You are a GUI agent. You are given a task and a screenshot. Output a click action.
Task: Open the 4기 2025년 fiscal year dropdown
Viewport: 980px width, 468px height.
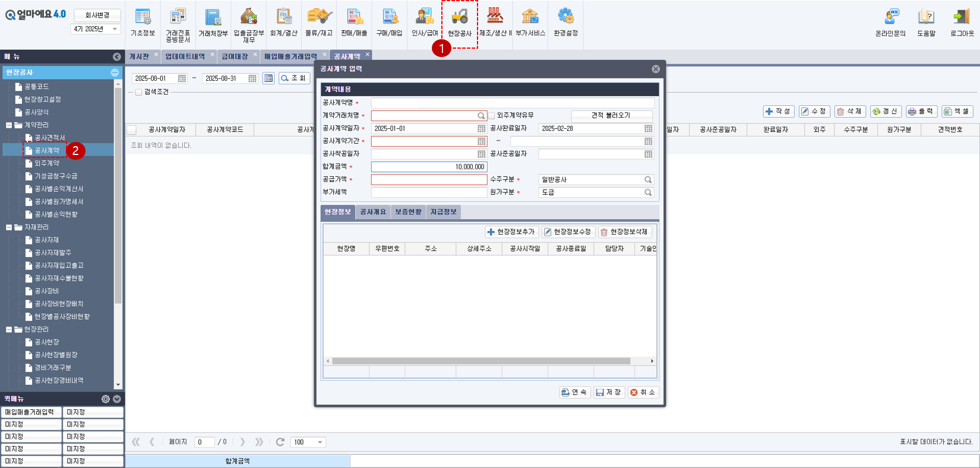[96, 29]
